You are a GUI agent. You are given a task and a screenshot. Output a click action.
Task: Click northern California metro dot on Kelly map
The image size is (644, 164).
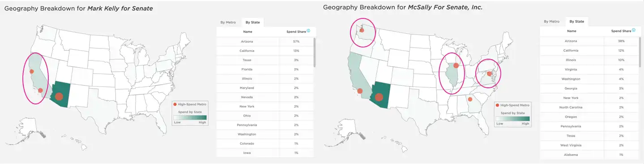[32, 71]
